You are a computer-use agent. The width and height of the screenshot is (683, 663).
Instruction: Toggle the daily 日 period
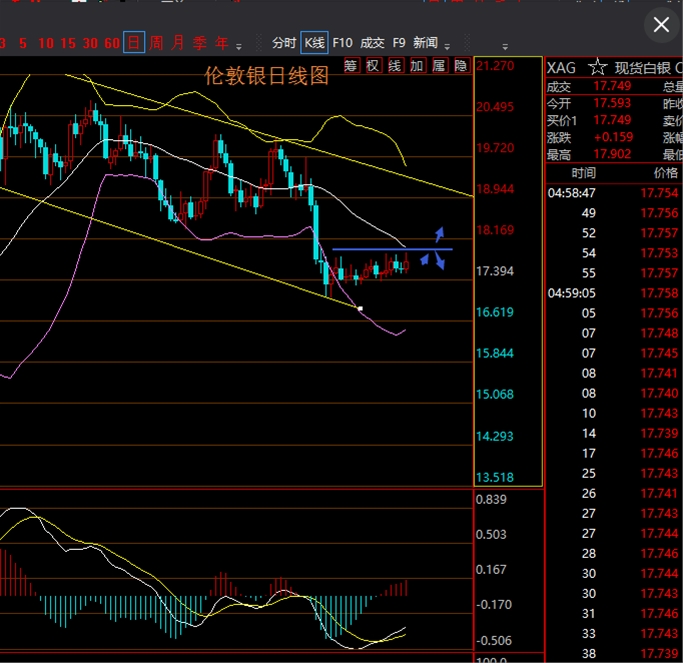click(x=134, y=43)
